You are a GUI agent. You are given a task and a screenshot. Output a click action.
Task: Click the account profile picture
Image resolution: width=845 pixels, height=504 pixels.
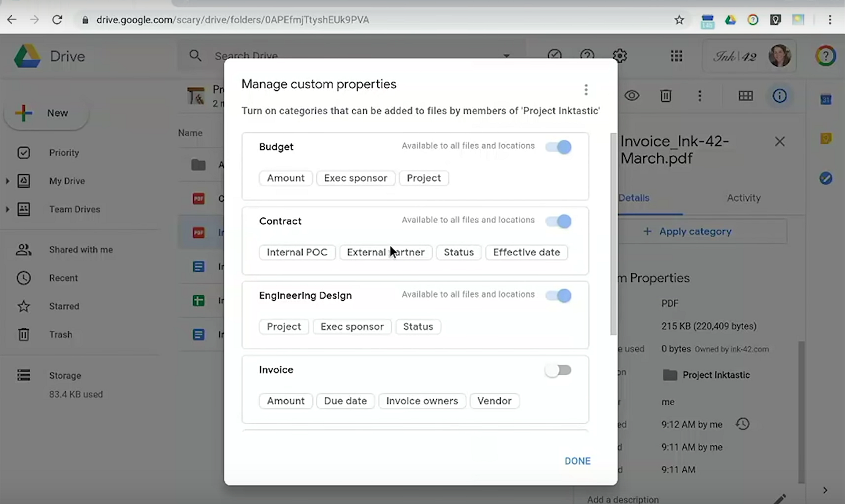point(780,56)
